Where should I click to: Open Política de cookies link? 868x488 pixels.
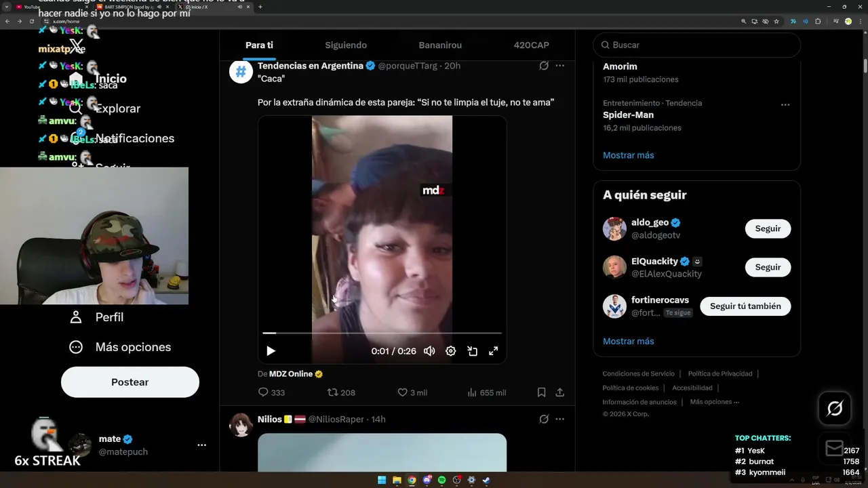click(x=631, y=388)
